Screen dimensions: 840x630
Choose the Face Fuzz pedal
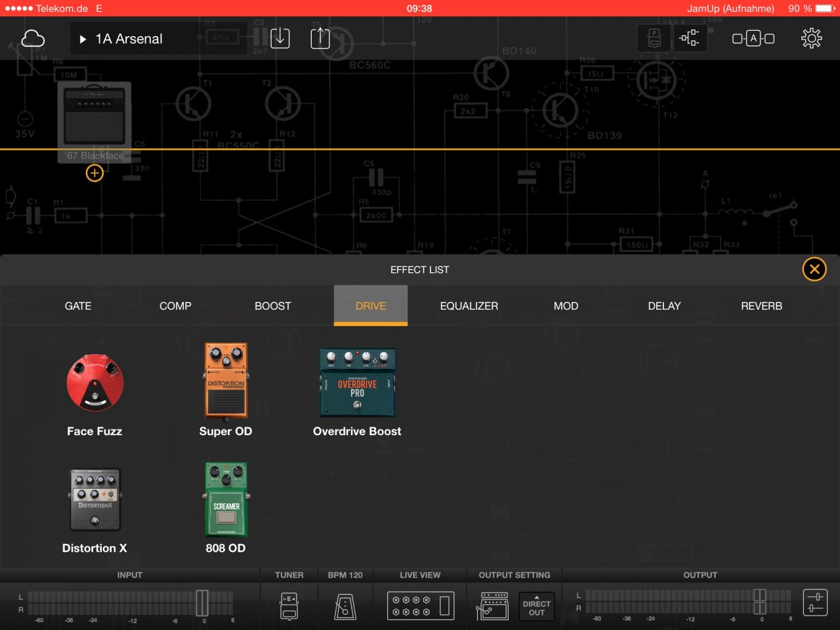click(94, 383)
